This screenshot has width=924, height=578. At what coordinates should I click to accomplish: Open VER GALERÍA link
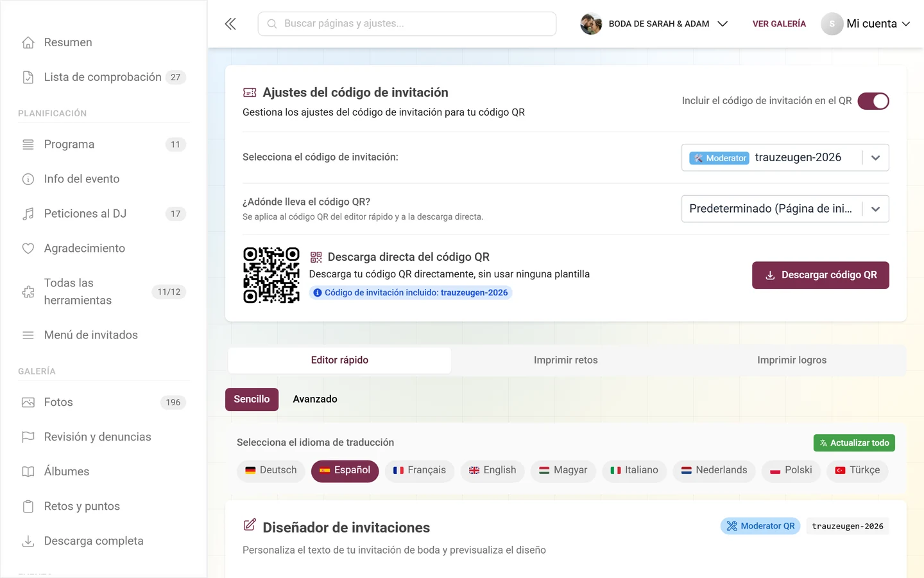point(779,24)
